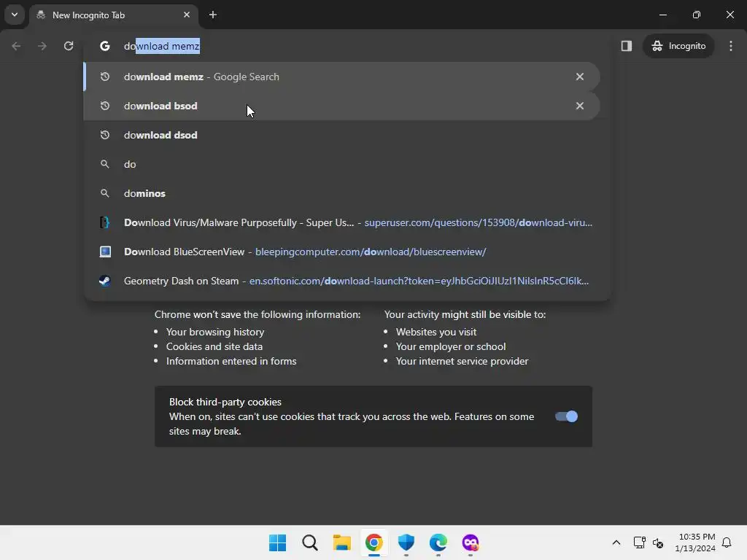Viewport: 747px width, 560px height.
Task: Click 'Information entered in forms' list item
Action: coord(231,362)
